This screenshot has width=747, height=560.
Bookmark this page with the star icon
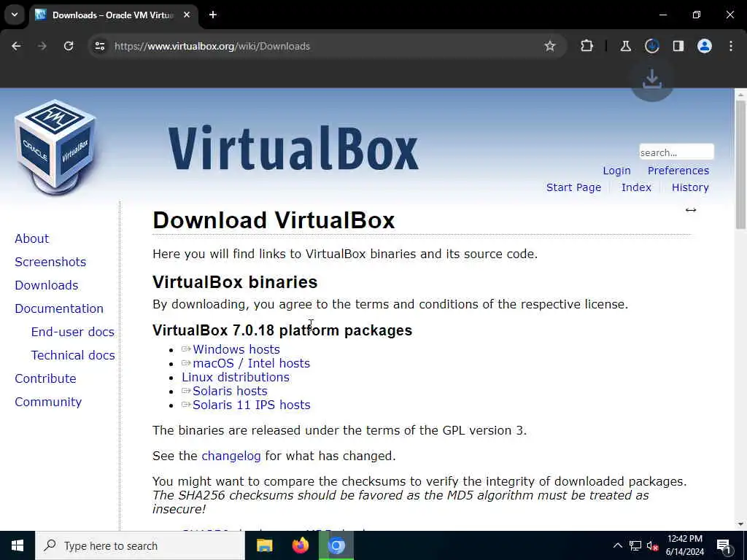click(550, 46)
